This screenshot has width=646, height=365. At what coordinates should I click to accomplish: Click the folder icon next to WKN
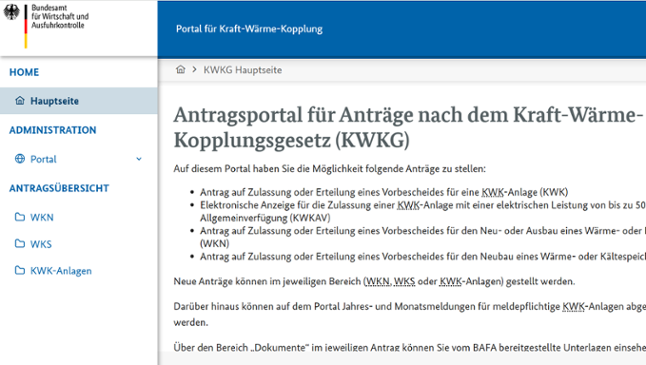[20, 217]
